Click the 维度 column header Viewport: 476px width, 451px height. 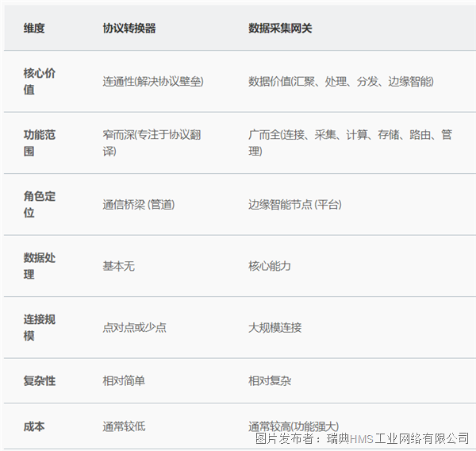coord(34,29)
